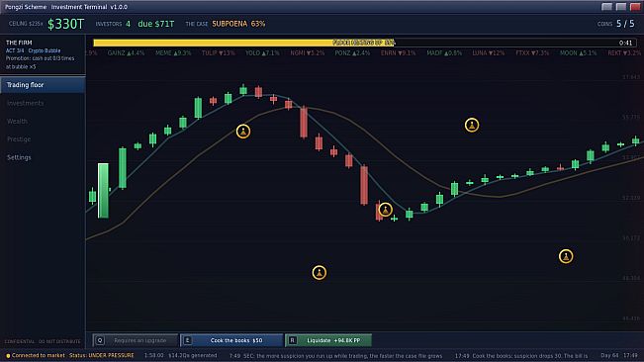Click the 7:49 SEC suspicion log message
Screen dimensions: 644x362
pyautogui.click(x=336, y=356)
